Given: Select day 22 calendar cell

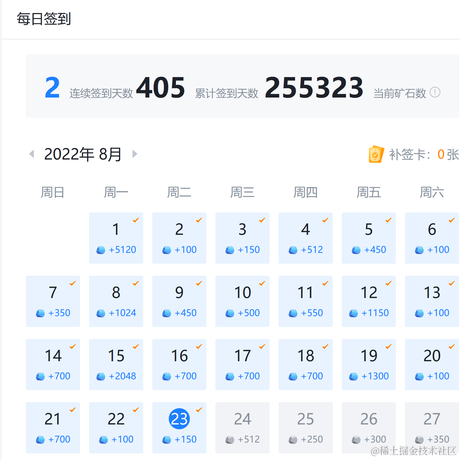Looking at the screenshot, I should pos(116,428).
